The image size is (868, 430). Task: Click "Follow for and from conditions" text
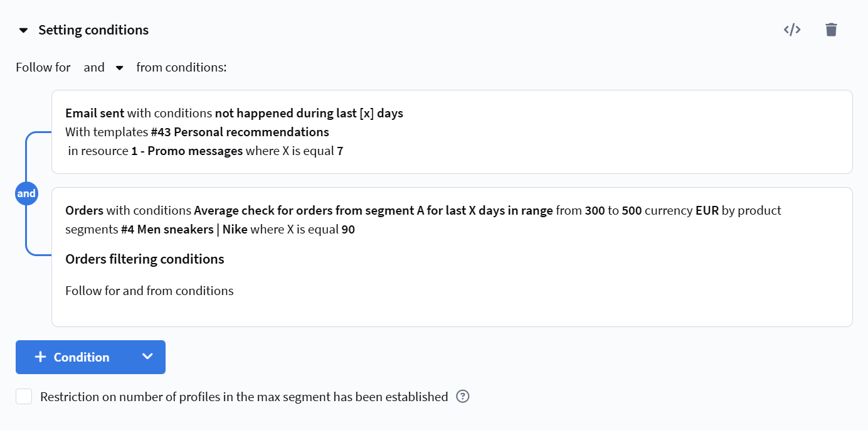point(149,291)
